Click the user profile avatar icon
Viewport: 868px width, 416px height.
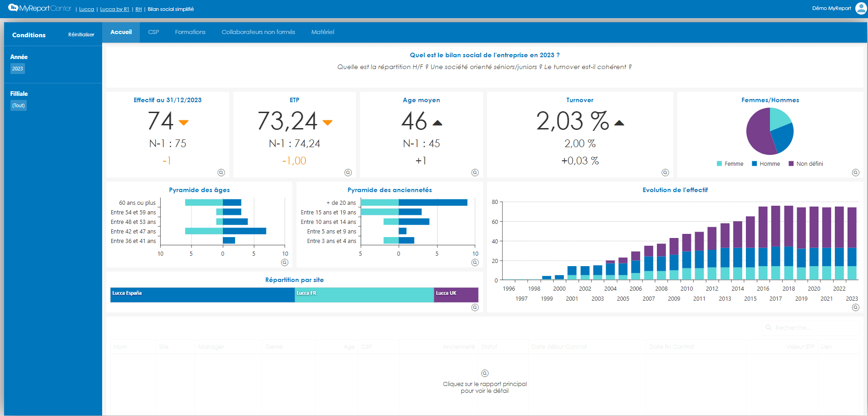coord(860,9)
